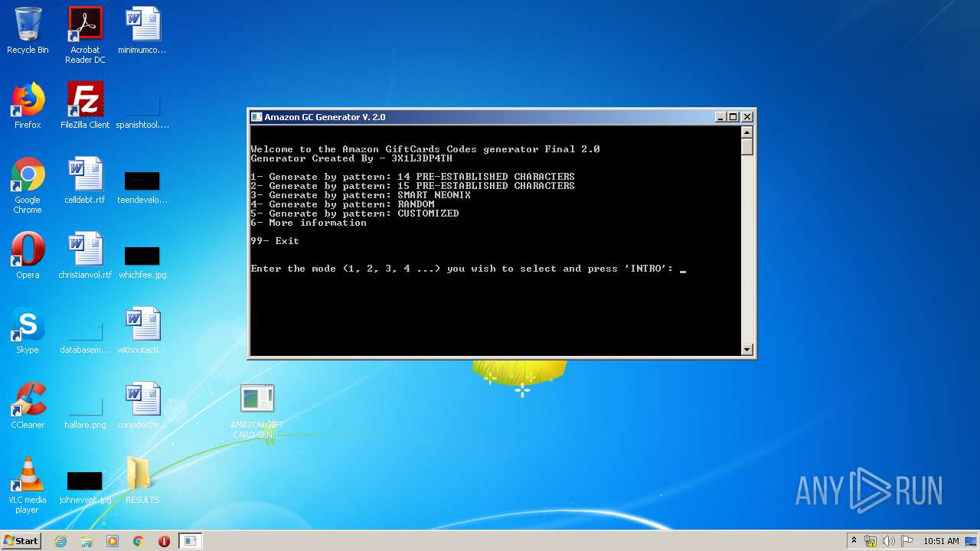Click the console scrollbar thumb

(x=747, y=147)
